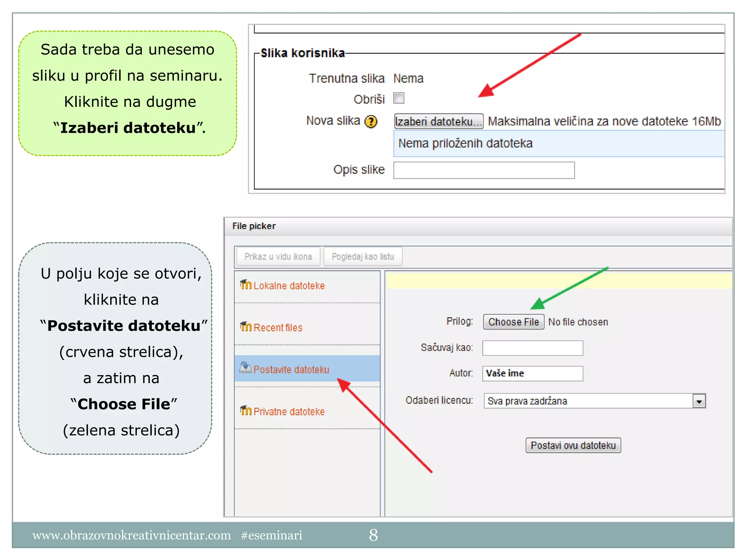Click the Autor field containing Vaše ime

tap(532, 373)
